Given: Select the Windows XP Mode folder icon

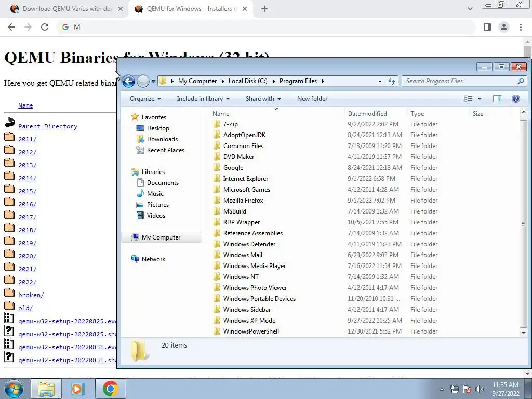Looking at the screenshot, I should point(217,320).
